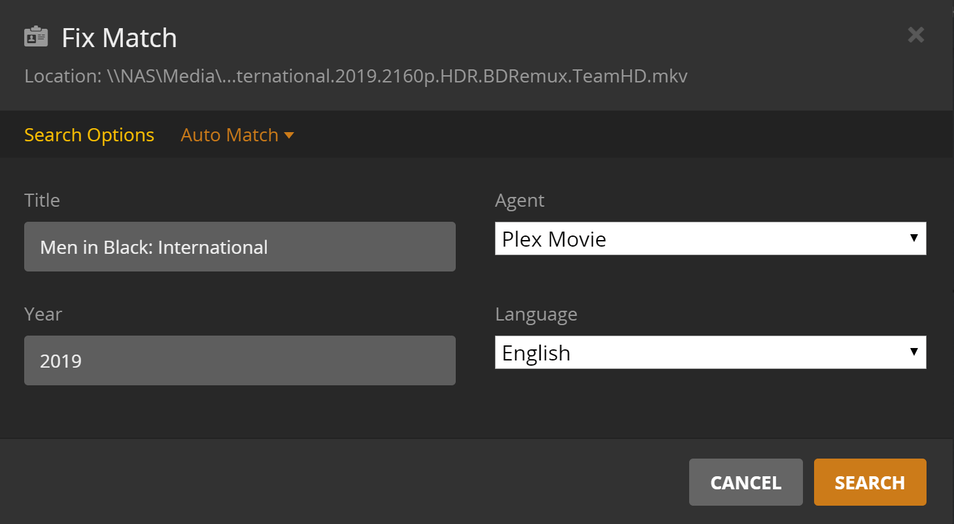Click the Agent dropdown arrow

pos(913,238)
